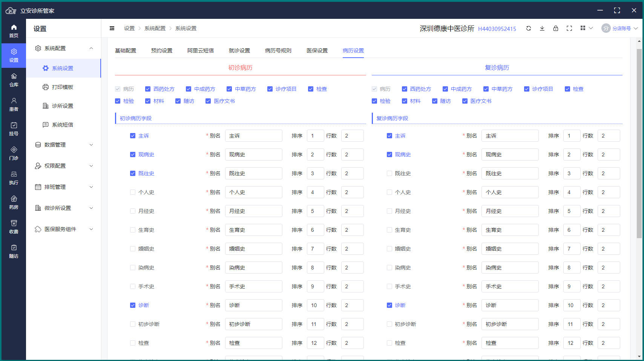
Task: Click 设置 in the breadcrumb
Action: click(x=129, y=28)
